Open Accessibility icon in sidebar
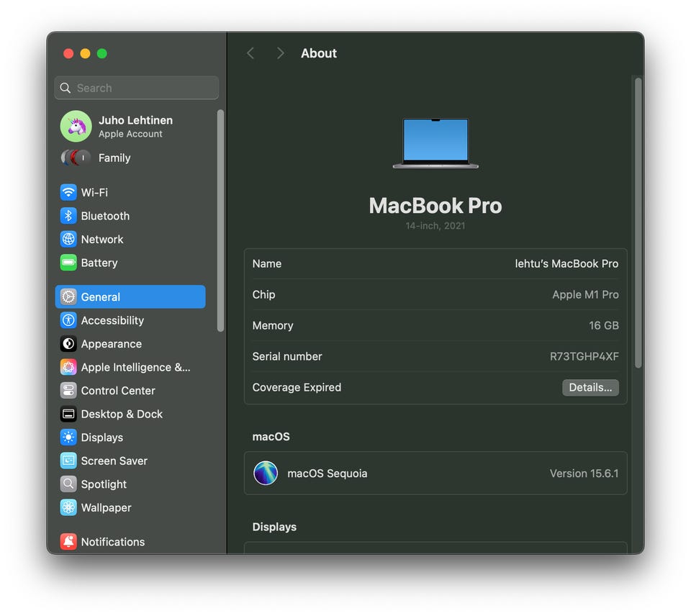The width and height of the screenshot is (691, 616). point(68,320)
